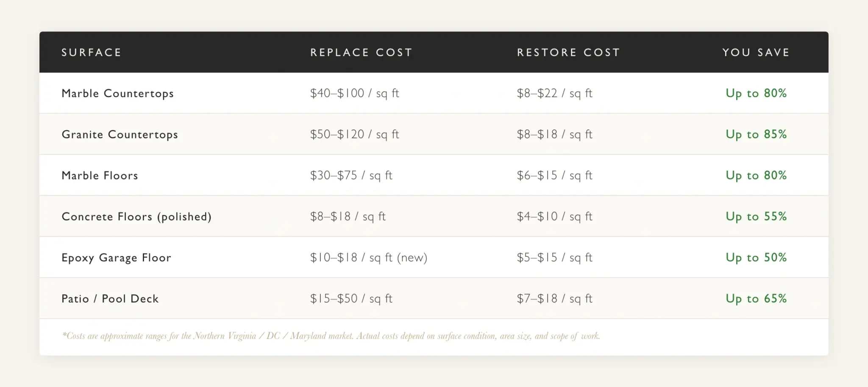
Task: Click the RESTORE COST column header
Action: coord(568,53)
